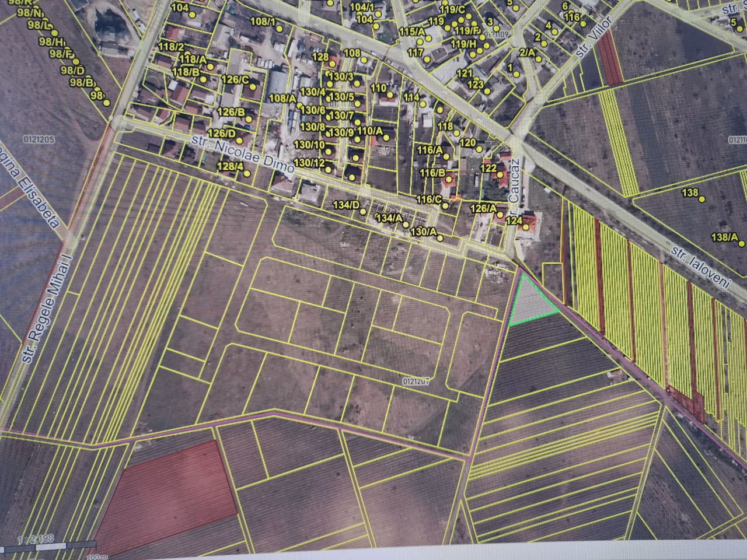Viewport: 747px width, 560px height.
Task: Pick the yellow dot beside 126/C
Action: pyautogui.click(x=253, y=87)
